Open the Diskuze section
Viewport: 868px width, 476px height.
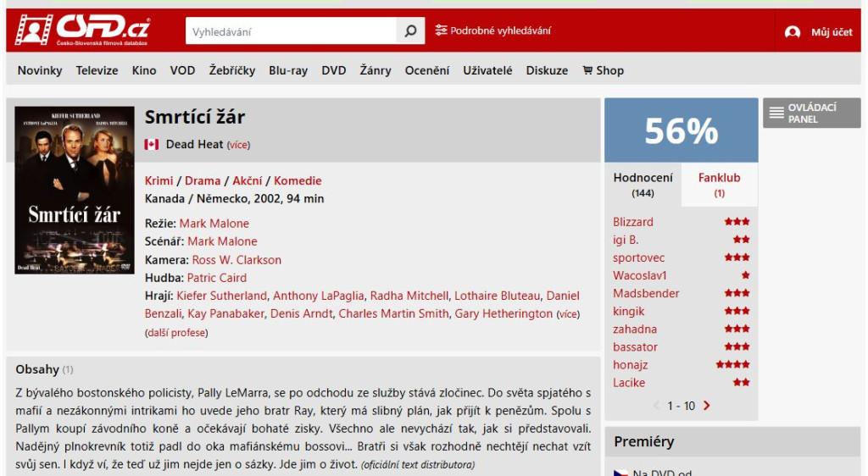(x=547, y=70)
